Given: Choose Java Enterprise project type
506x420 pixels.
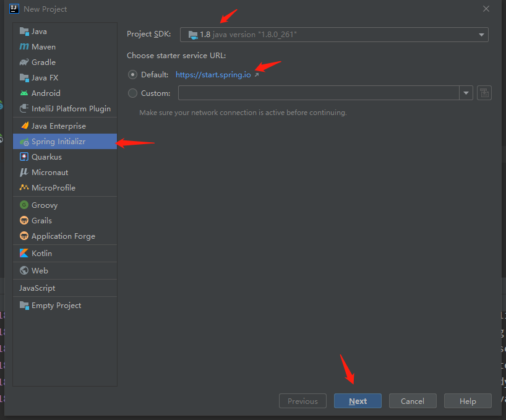Looking at the screenshot, I should click(65, 126).
